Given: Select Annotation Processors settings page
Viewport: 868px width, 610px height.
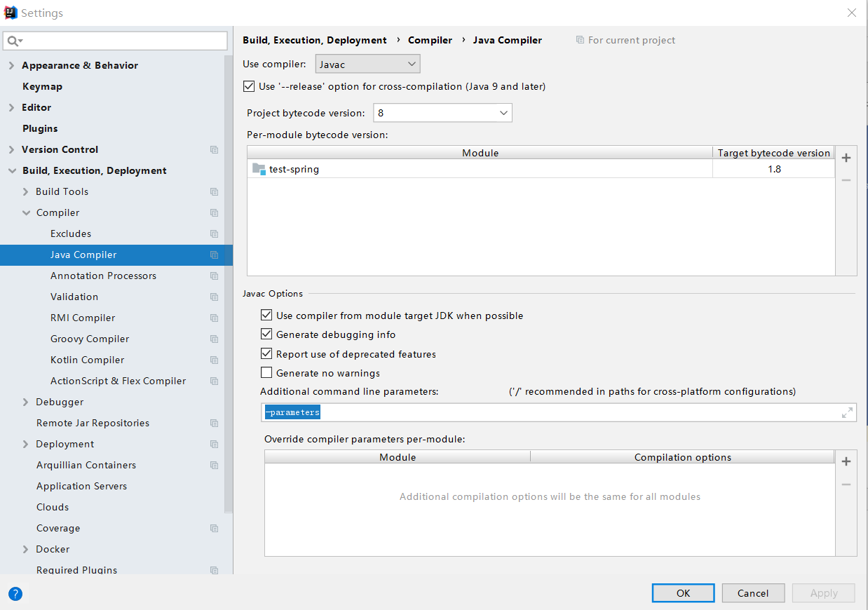Looking at the screenshot, I should coord(103,276).
